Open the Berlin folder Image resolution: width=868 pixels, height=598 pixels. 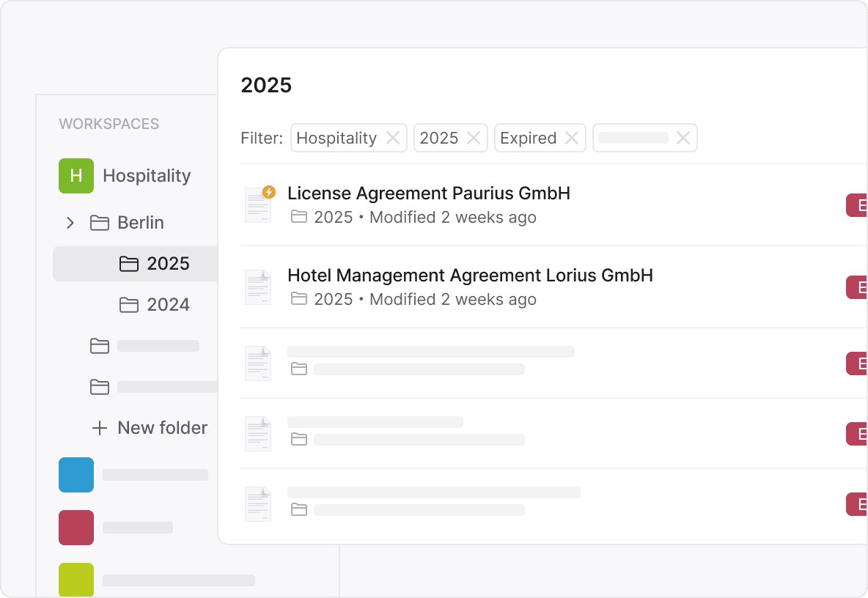(x=140, y=223)
